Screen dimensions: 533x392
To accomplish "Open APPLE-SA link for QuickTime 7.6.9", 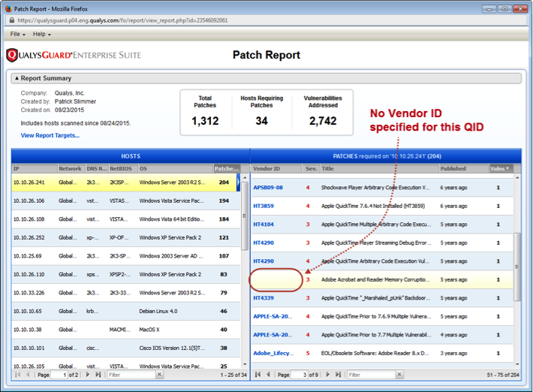I will [273, 316].
